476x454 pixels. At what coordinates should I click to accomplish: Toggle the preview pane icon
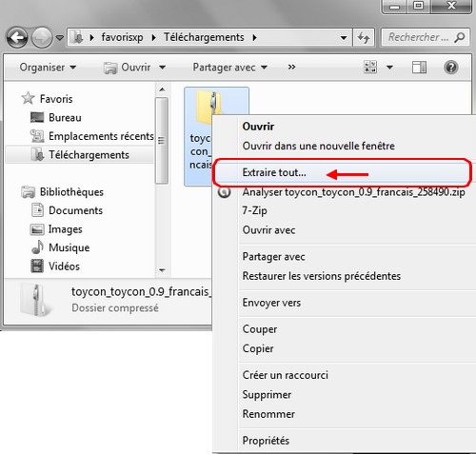(x=419, y=68)
